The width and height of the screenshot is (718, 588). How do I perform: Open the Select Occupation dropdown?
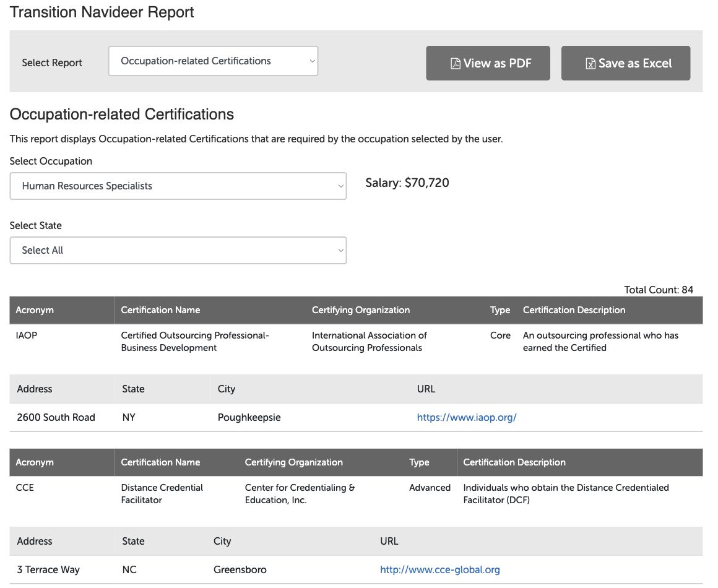(178, 186)
